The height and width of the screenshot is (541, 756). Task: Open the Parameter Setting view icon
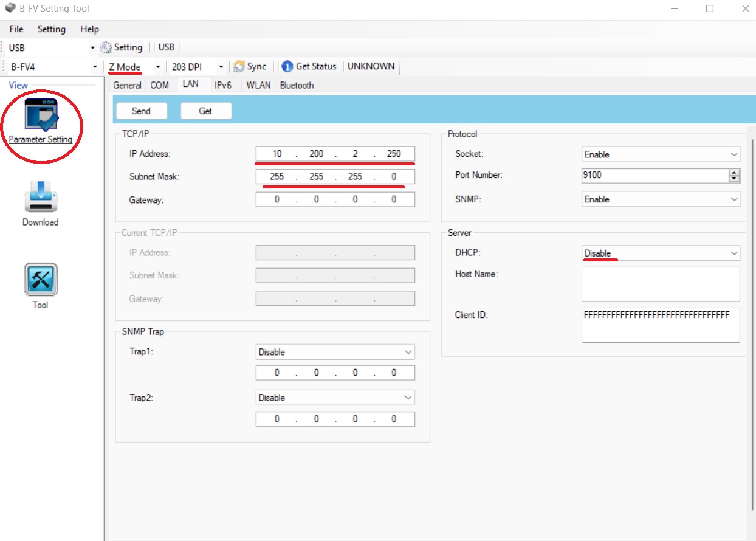tap(41, 114)
